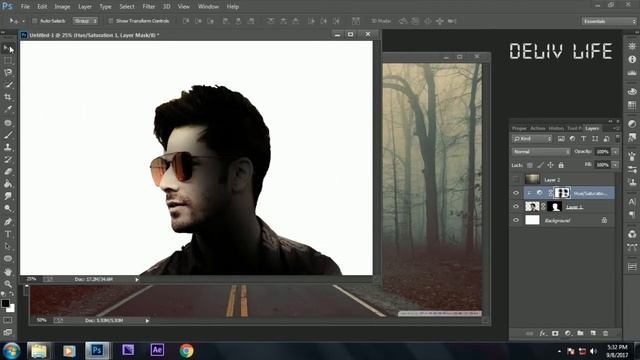Open the Normal blending mode dropdown
This screenshot has width=640, height=360.
[541, 151]
